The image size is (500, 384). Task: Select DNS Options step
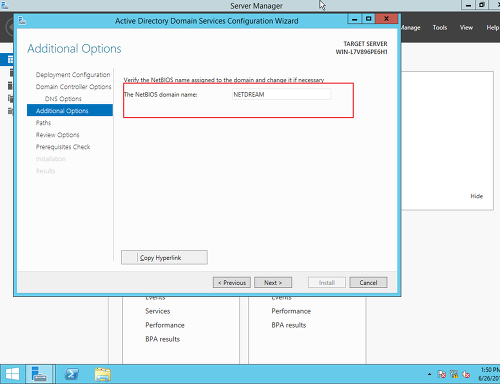tap(63, 99)
